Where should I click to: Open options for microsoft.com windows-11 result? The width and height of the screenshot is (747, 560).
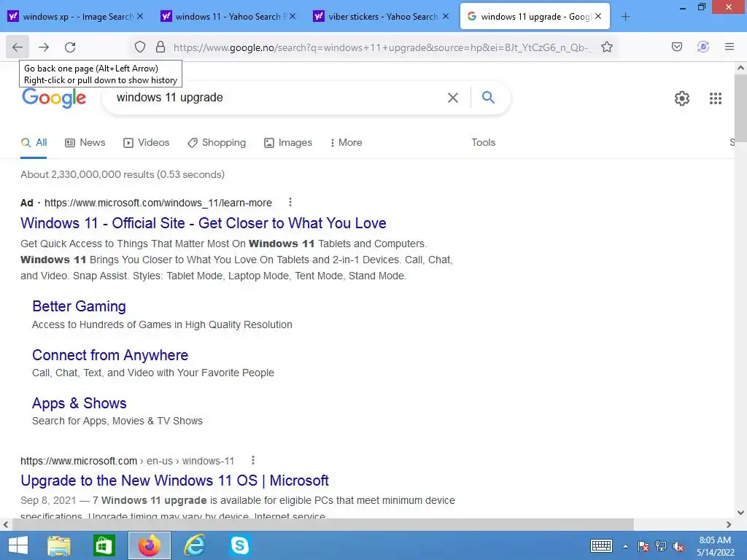click(253, 461)
